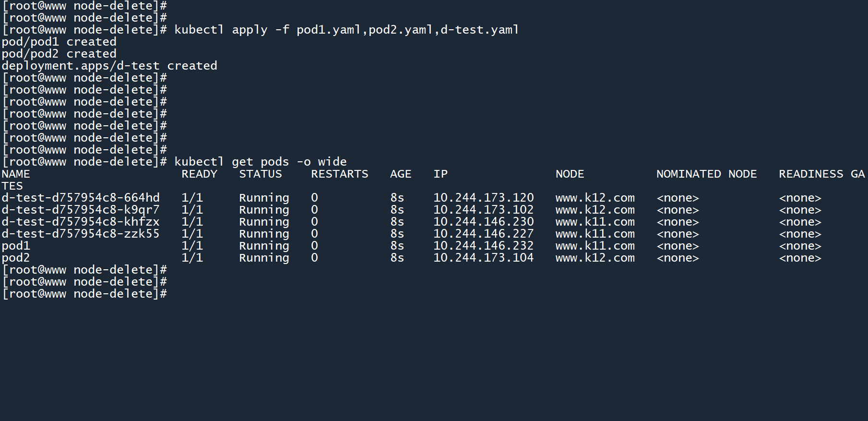Click the 'kubectl get pods -o wide' command
The height and width of the screenshot is (421, 868).
[260, 162]
